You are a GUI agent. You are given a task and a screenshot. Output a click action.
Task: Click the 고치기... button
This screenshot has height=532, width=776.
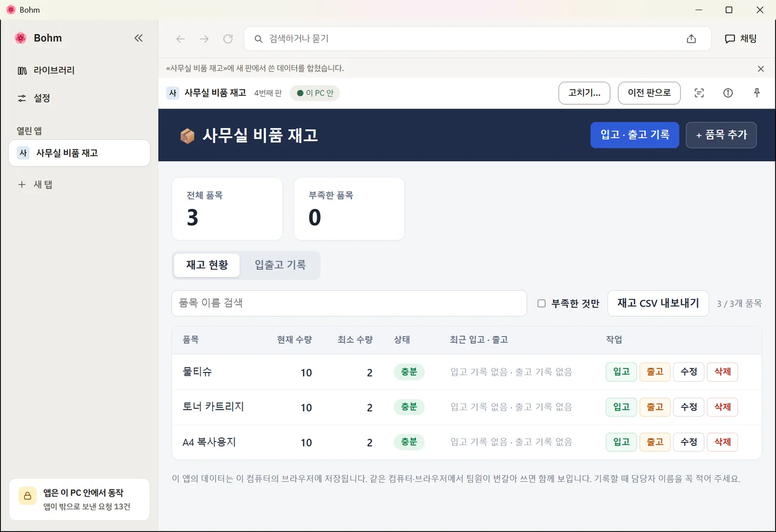584,93
